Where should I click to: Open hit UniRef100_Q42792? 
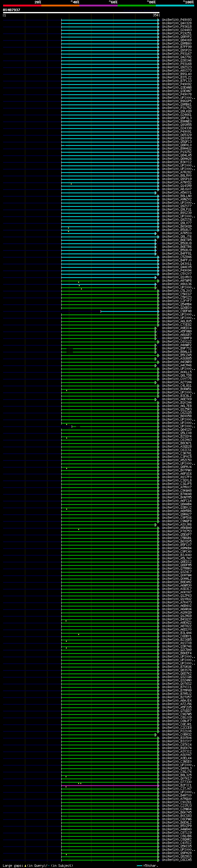[177, 57]
